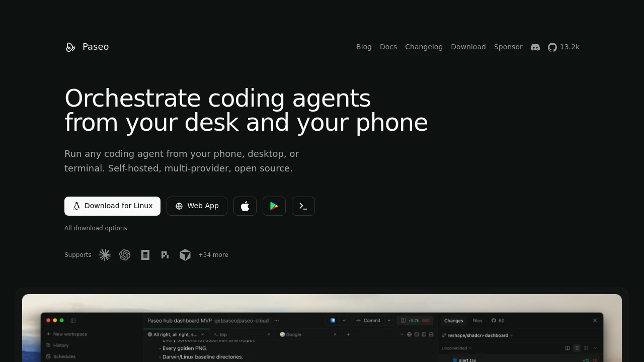Screen dimensions: 644x362
Task: Open Schedules in preview sidebar
Action: [61, 356]
